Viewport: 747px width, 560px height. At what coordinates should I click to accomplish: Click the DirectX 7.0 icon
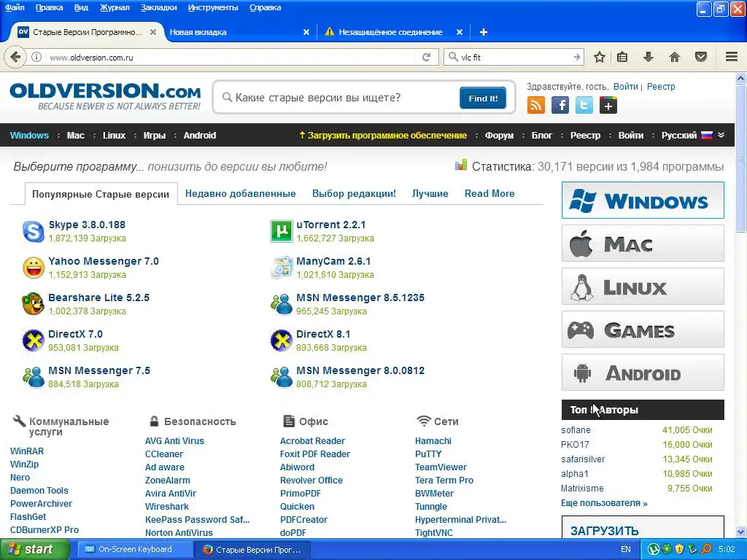tap(34, 340)
